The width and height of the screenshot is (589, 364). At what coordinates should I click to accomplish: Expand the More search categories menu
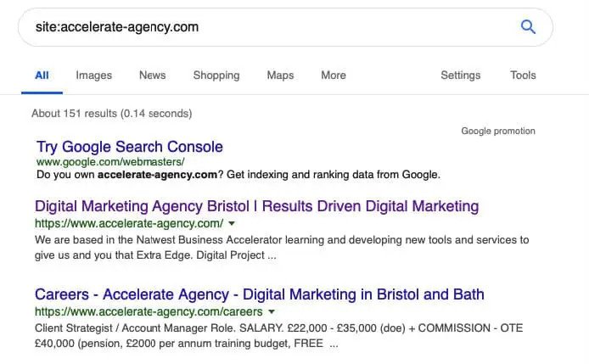click(333, 76)
